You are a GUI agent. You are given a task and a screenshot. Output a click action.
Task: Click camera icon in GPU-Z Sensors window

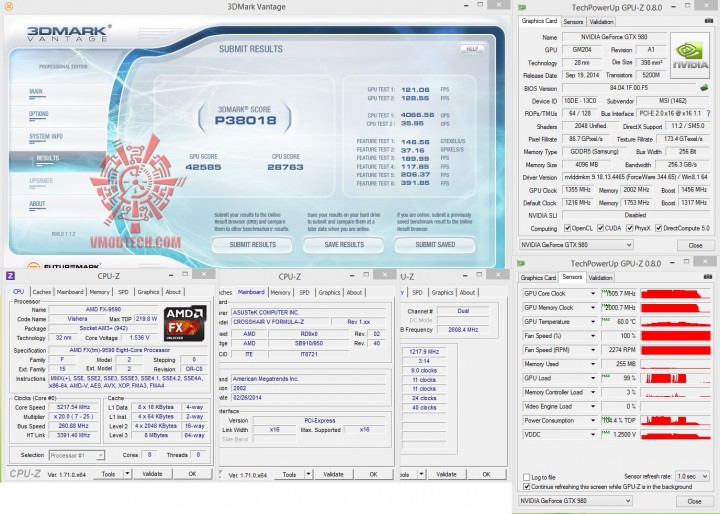709,277
